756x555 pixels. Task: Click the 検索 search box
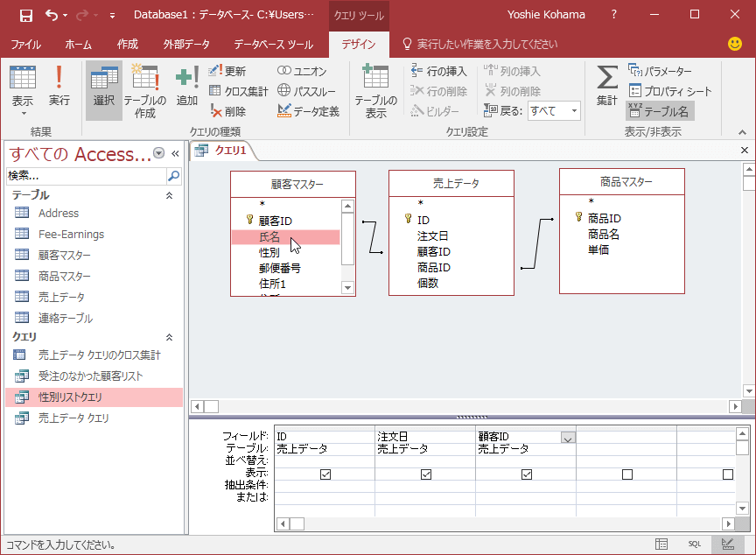click(x=86, y=176)
